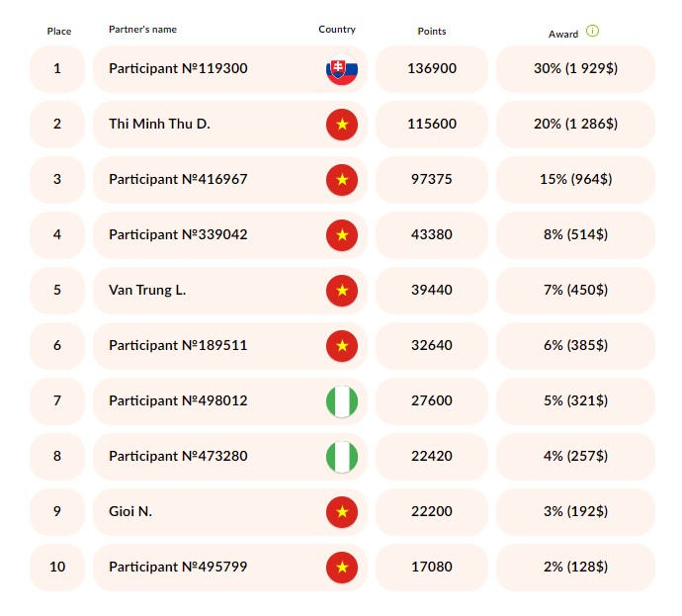Click the Slovakia flag for Participant №119300

[x=342, y=69]
